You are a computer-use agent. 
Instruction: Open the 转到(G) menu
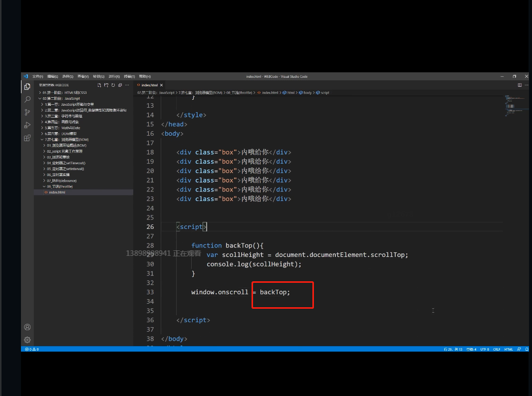(99, 77)
